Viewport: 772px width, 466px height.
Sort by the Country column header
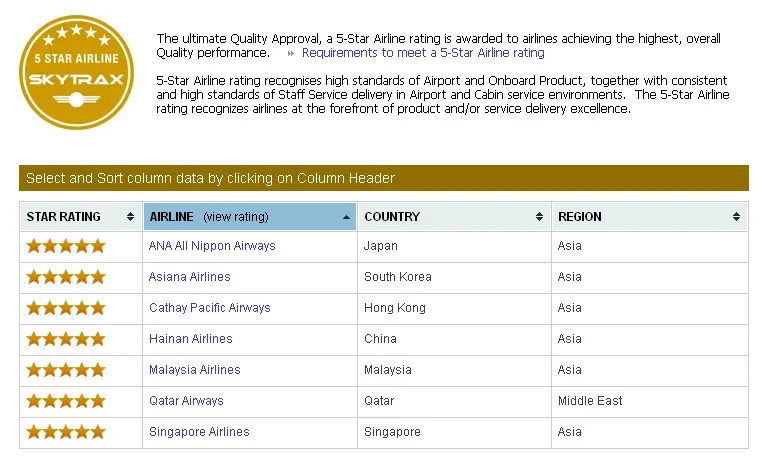(x=454, y=217)
